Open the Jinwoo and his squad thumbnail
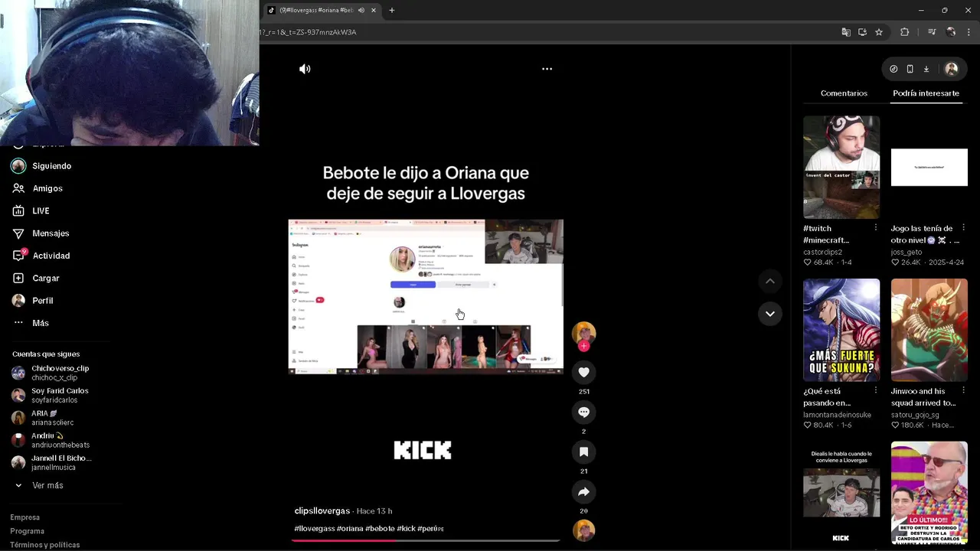Screen dimensions: 980x551 [929, 330]
